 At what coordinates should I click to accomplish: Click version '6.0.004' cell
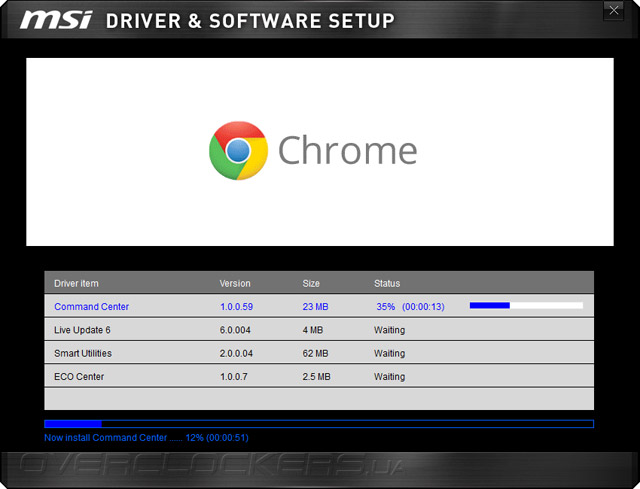point(235,330)
